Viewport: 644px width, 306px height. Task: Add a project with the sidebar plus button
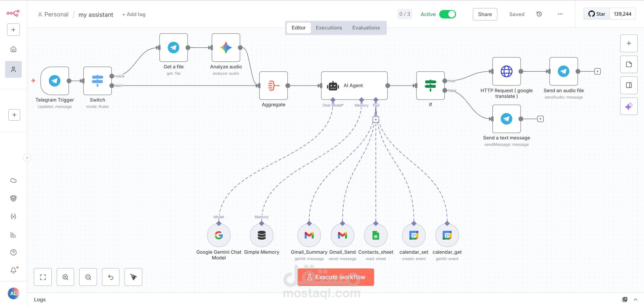click(14, 115)
